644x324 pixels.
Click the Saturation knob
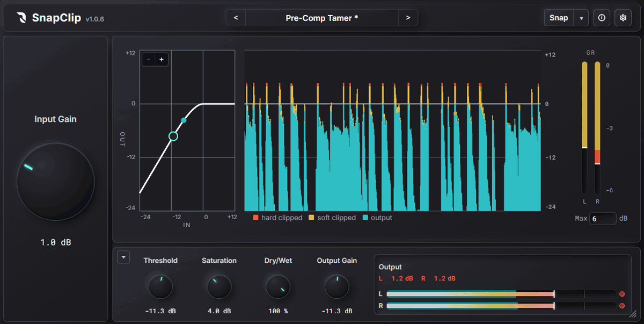pos(219,286)
